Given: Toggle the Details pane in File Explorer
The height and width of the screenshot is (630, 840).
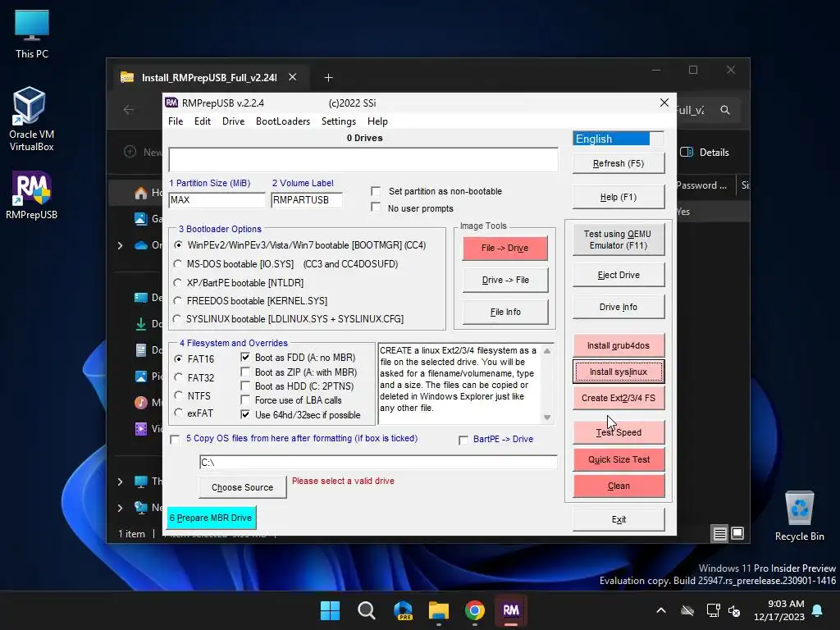Looking at the screenshot, I should pos(705,152).
